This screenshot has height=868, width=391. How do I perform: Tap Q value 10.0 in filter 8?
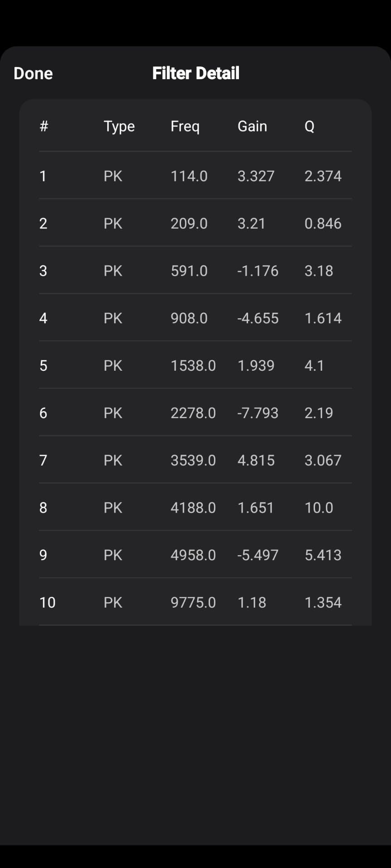click(x=319, y=508)
